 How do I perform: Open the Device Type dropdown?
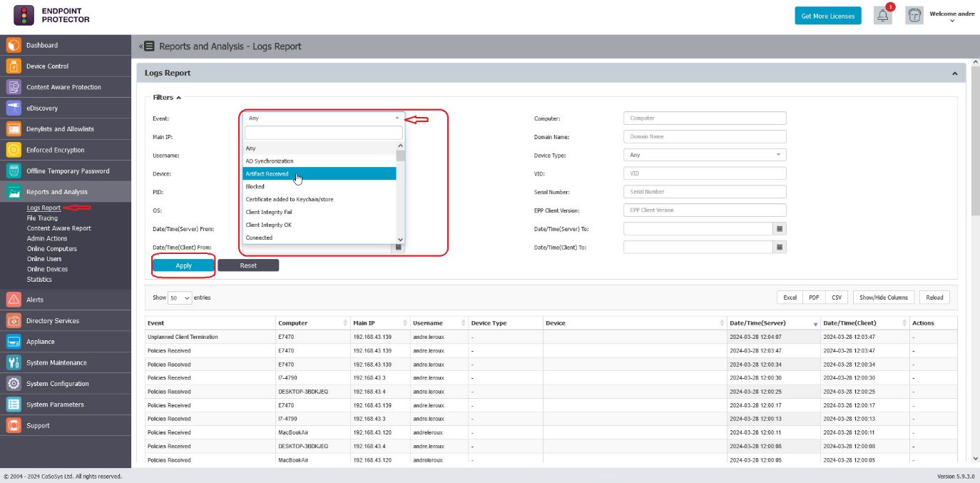[x=704, y=155]
